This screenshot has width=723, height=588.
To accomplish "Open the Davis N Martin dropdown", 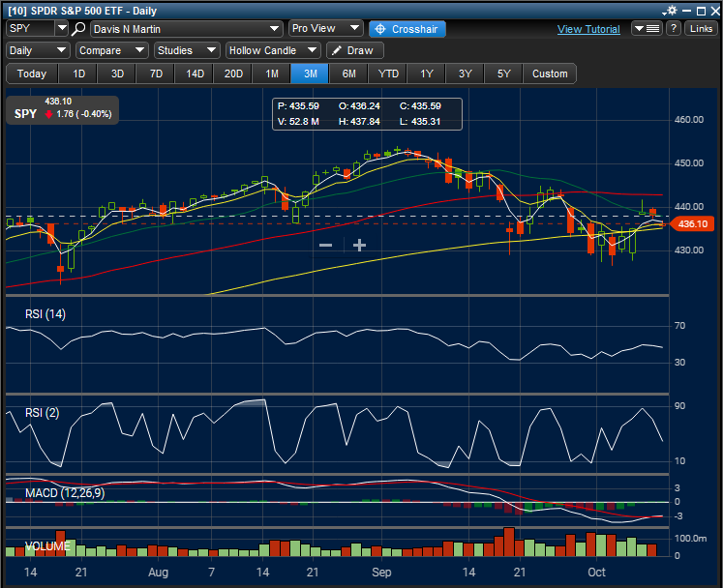I will point(186,29).
